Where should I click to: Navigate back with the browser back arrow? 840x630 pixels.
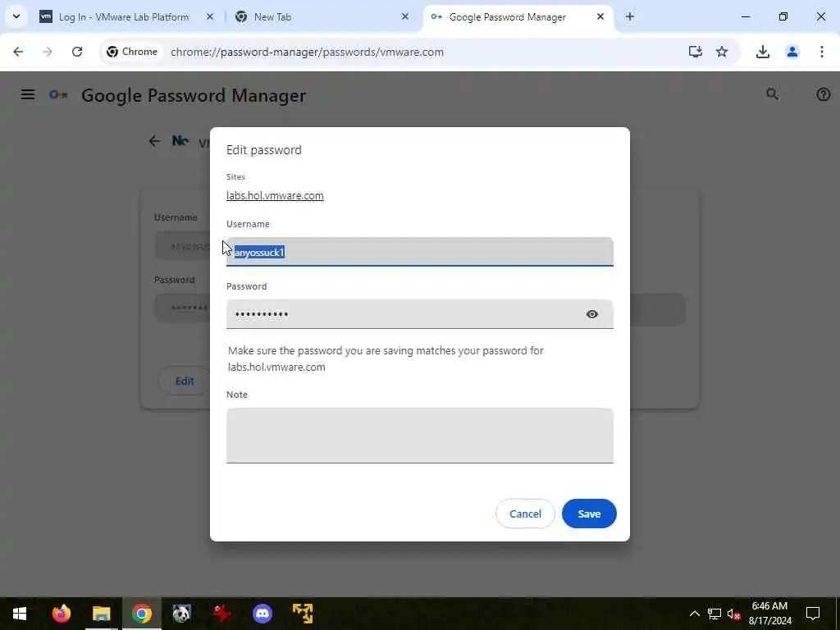click(x=18, y=52)
